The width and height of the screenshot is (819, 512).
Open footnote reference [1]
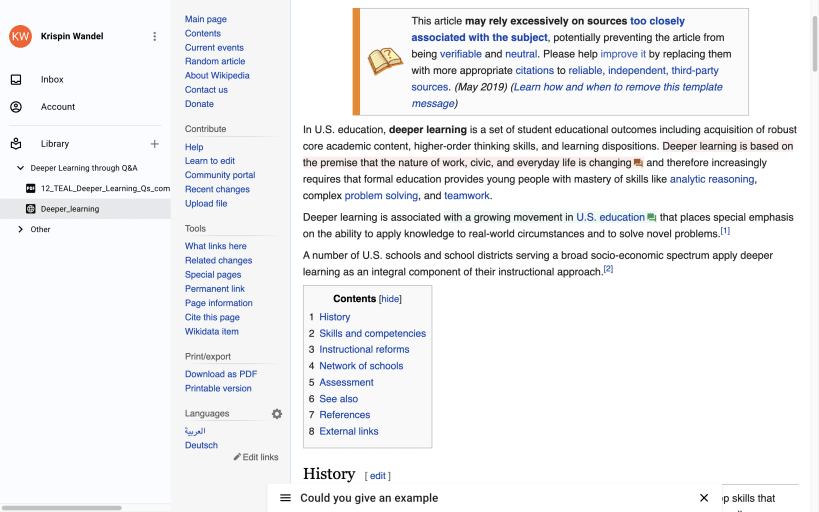point(725,230)
